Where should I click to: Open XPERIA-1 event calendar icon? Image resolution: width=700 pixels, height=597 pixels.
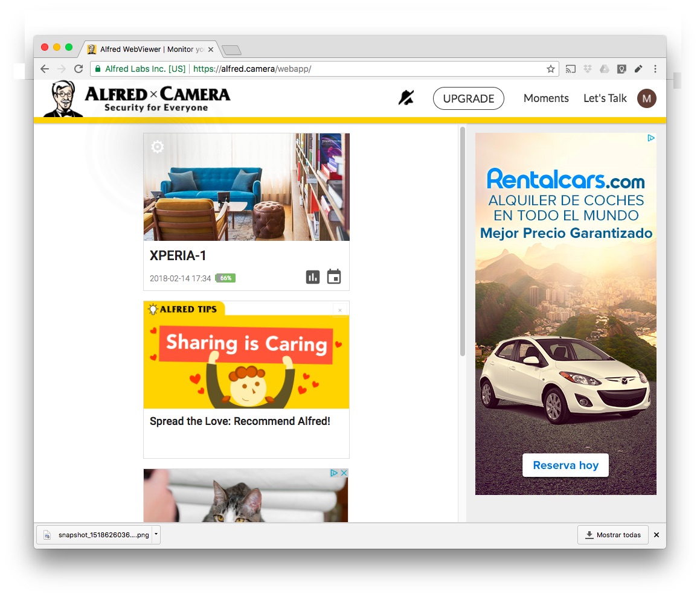334,276
